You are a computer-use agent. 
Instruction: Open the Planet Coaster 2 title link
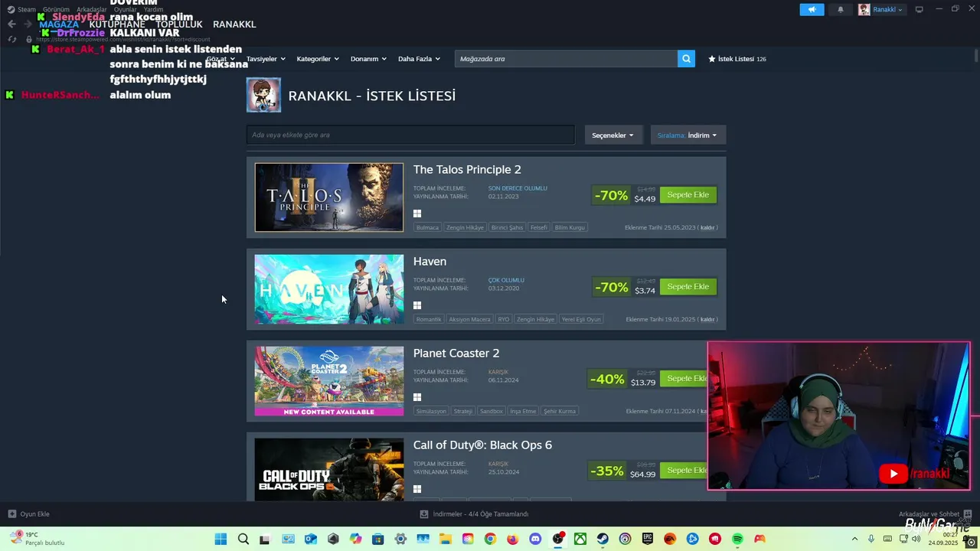pyautogui.click(x=456, y=354)
